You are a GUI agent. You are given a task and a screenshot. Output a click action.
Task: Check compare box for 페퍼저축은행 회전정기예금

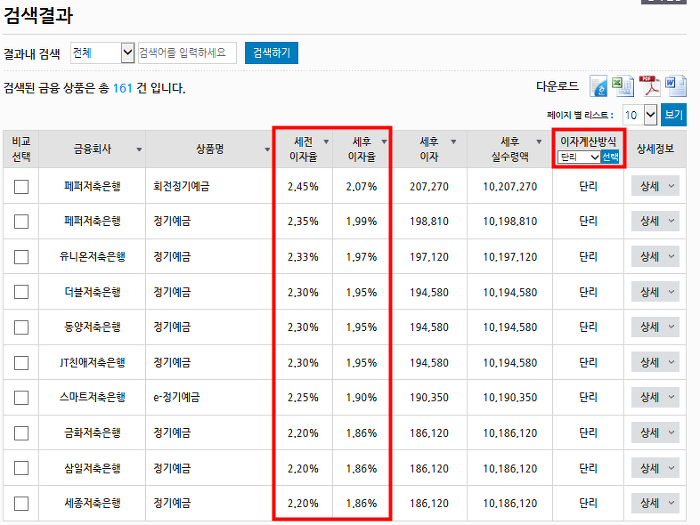click(21, 186)
